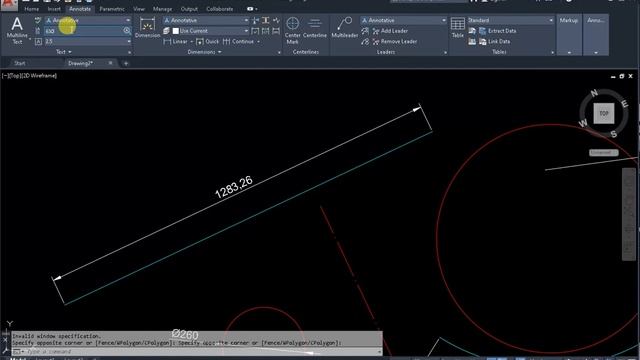
Task: Click the Inspect dimension icon
Action: pos(256,31)
